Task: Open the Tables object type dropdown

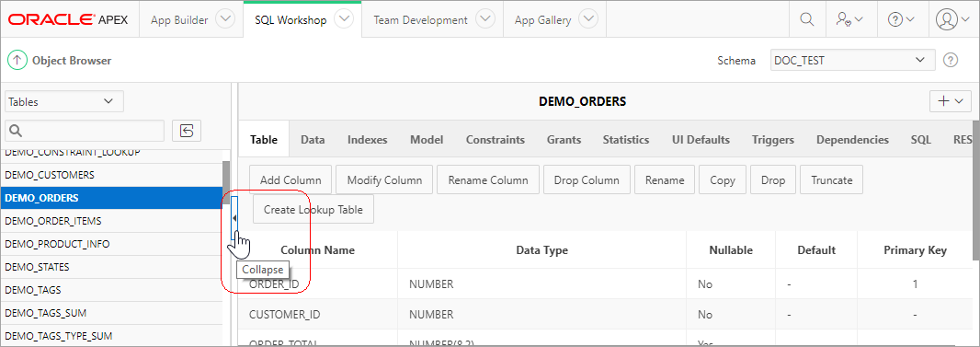Action: pyautogui.click(x=64, y=101)
